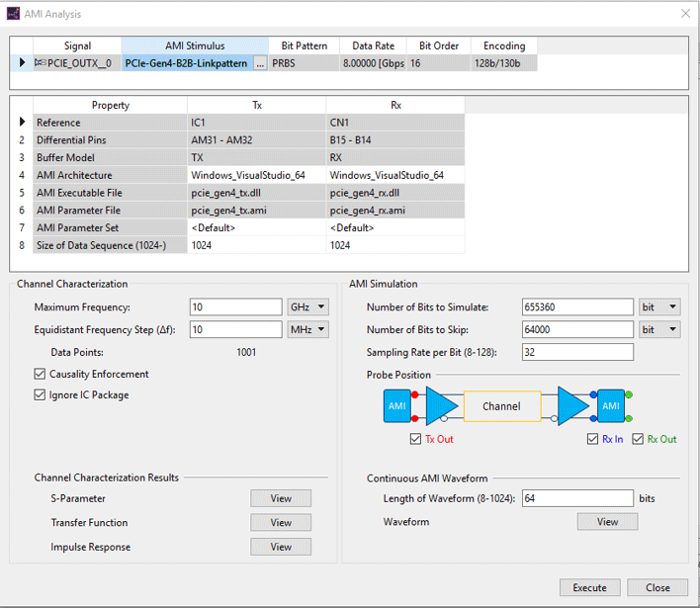
Task: Click the Data Rate column header
Action: (373, 45)
